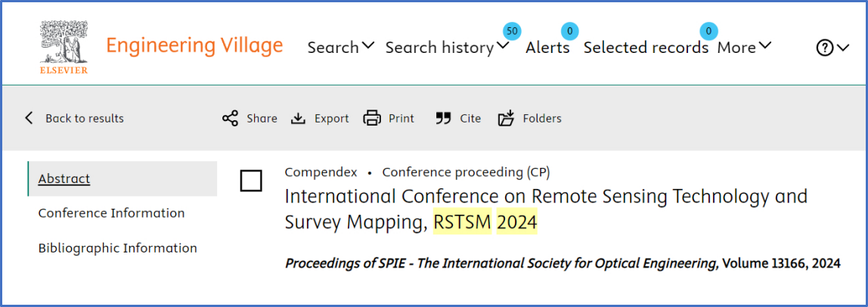Select the Abstract tab
This screenshot has width=868, height=307.
(122, 178)
